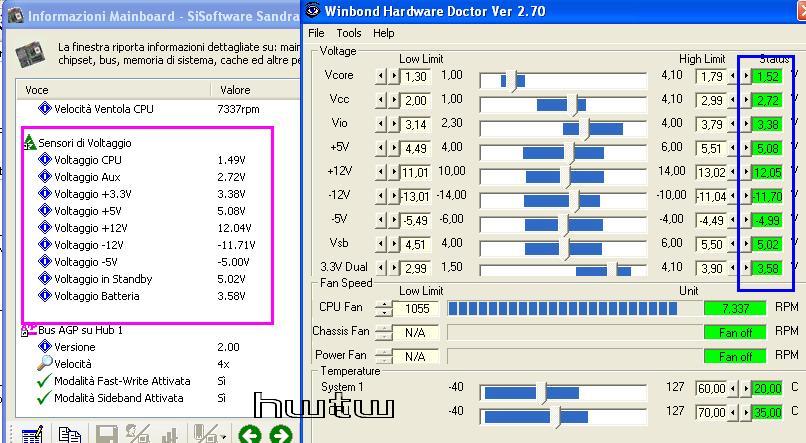Click the diamond icon beside Voltaggio +12V

click(45, 227)
